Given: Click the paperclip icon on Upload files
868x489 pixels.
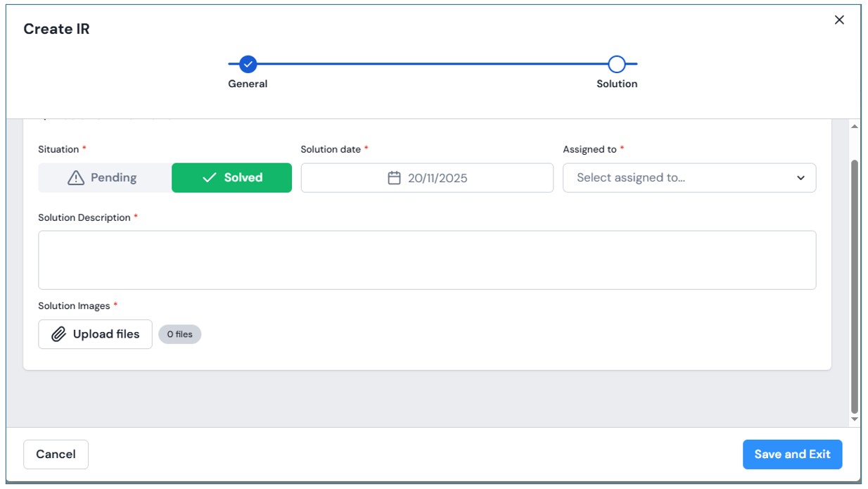Looking at the screenshot, I should [x=59, y=334].
